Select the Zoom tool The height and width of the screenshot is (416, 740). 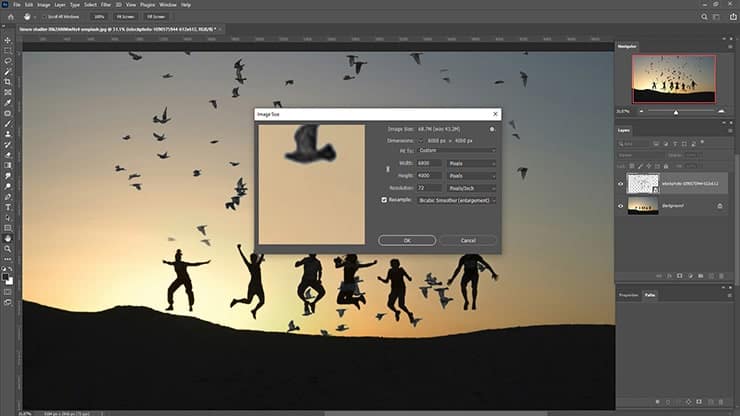(x=8, y=249)
